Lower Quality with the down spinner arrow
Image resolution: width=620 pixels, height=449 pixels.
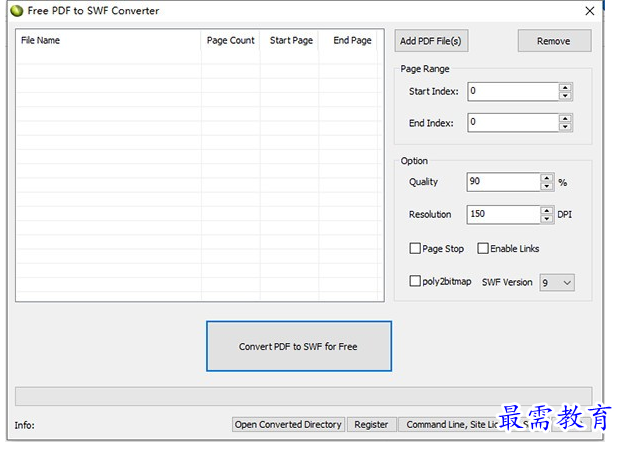(x=547, y=186)
